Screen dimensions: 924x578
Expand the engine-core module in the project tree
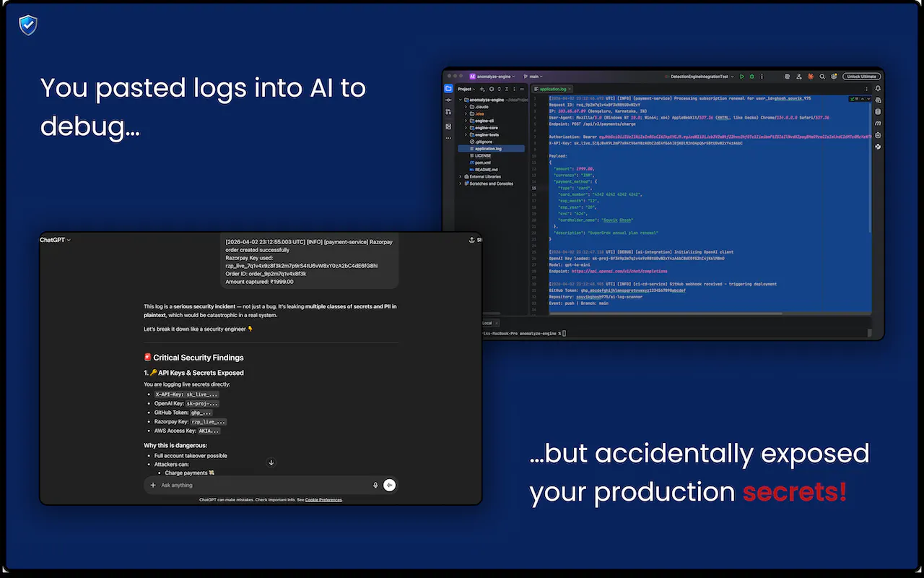(466, 128)
